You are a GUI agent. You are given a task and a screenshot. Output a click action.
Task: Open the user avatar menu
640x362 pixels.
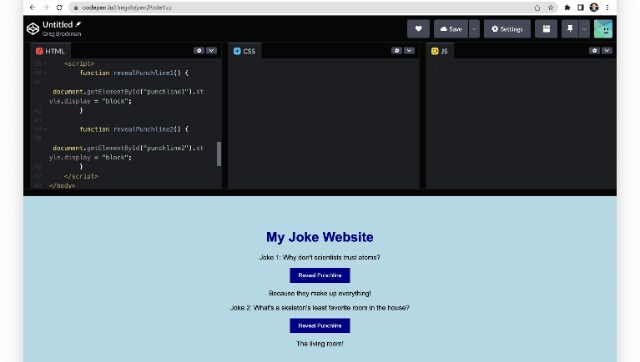click(603, 29)
